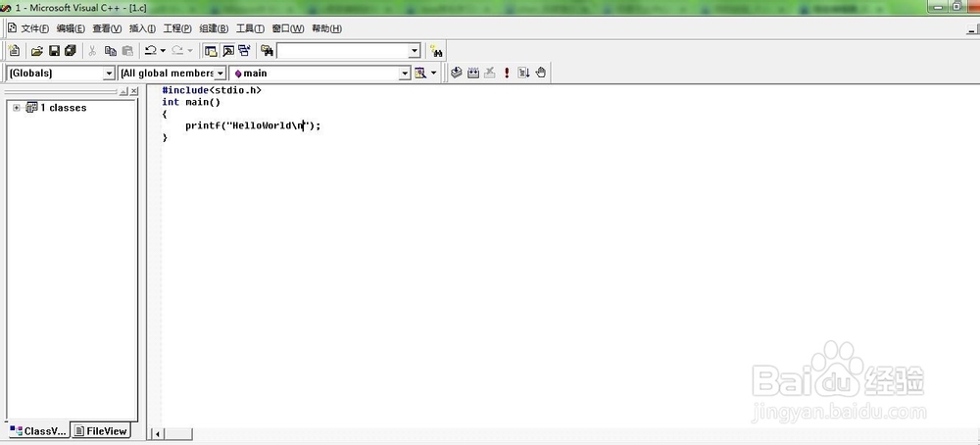The width and height of the screenshot is (980, 445).
Task: Open the 查看(V) menu
Action: (107, 28)
